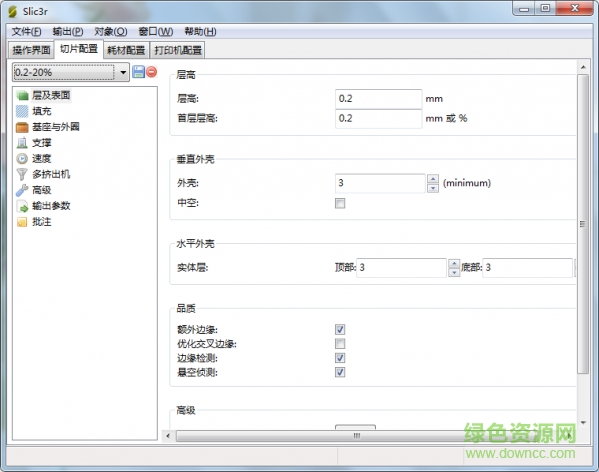This screenshot has width=599, height=472.
Task: Select 基座与外围 in the settings list
Action: click(56, 127)
